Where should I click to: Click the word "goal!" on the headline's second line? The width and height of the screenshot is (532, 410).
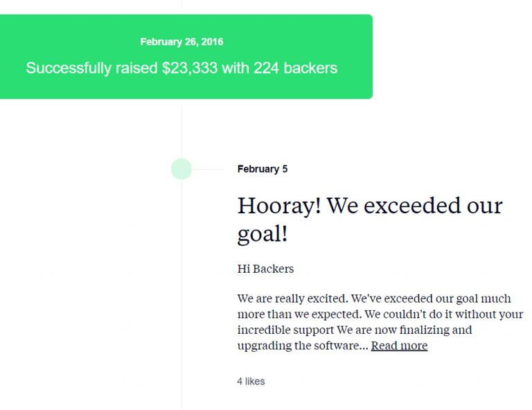point(262,234)
